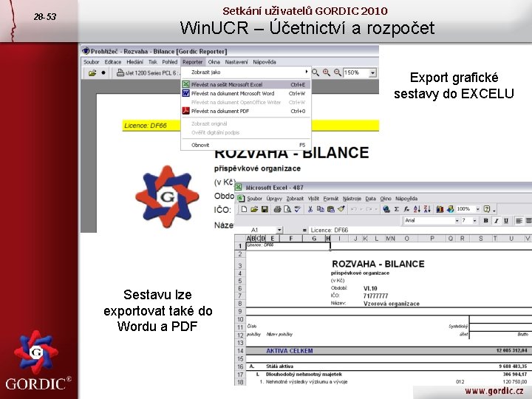Expand the Zobrazit jako submenu
Image resolution: width=532 pixels, height=399 pixels.
pos(245,72)
